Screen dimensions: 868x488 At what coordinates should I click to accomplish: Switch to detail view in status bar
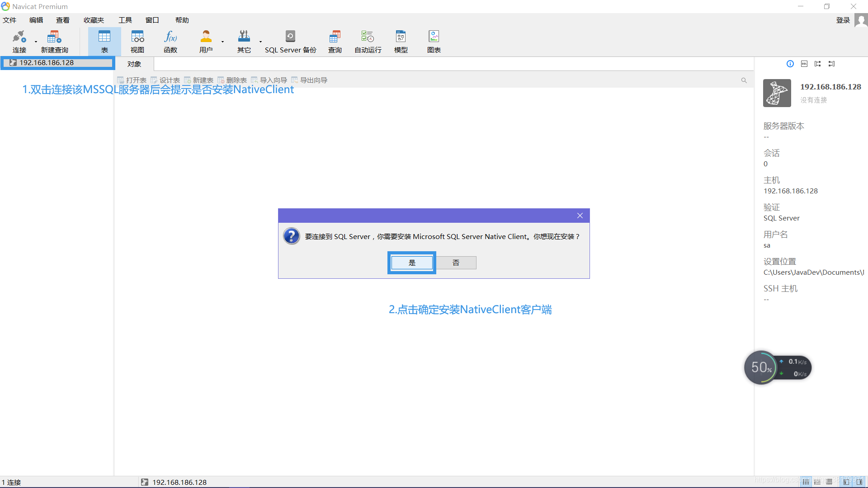coord(817,482)
